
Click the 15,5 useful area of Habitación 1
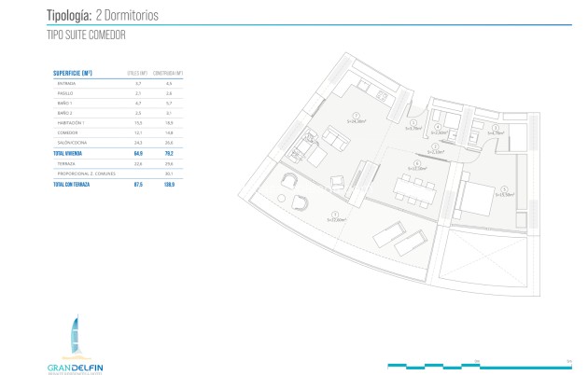138,123
